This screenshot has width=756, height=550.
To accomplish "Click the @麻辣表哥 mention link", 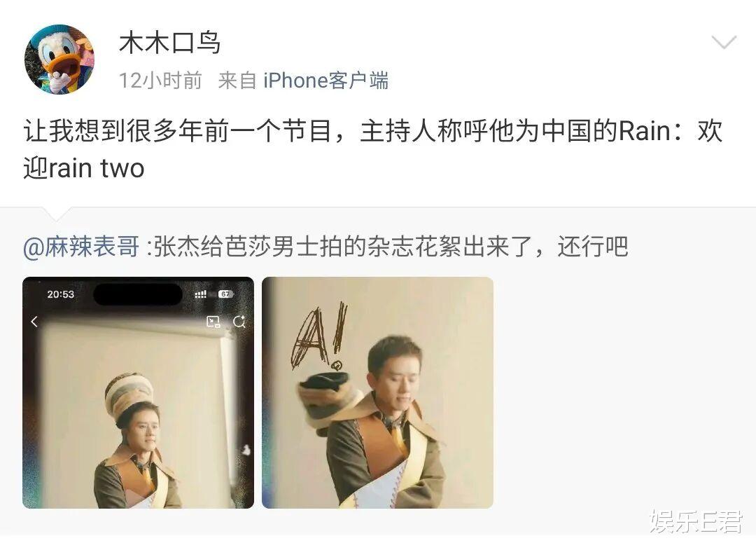I will tap(81, 247).
